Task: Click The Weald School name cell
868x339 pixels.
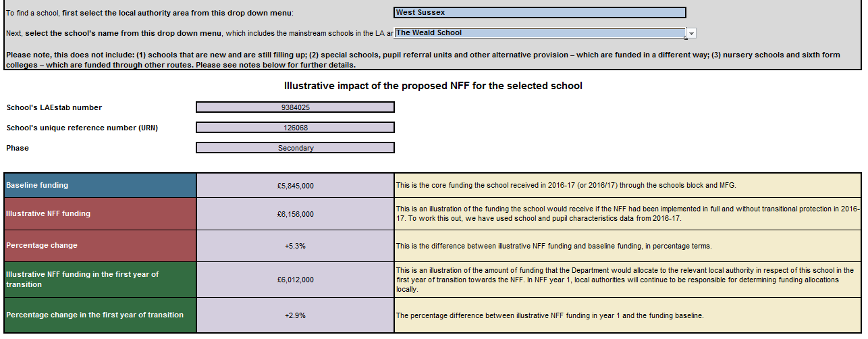Action: point(539,33)
